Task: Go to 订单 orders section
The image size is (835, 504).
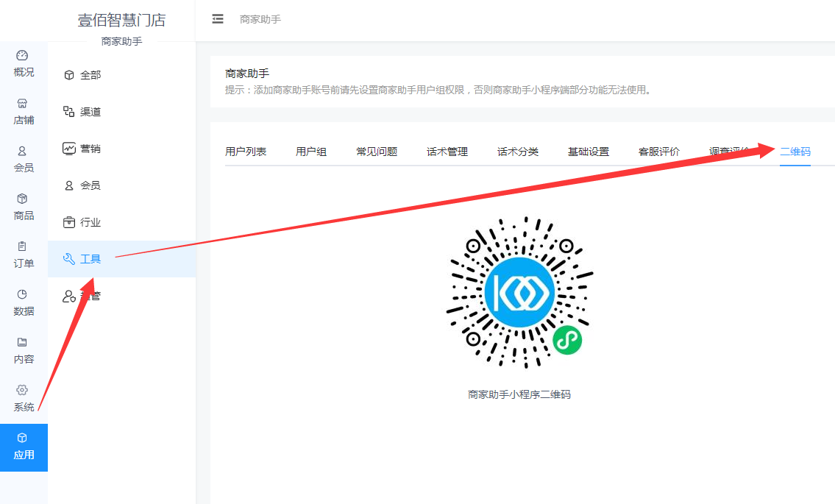Action: [x=24, y=255]
